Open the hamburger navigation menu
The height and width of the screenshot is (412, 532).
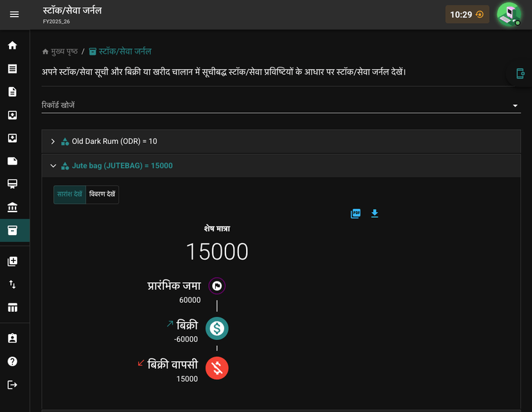tap(14, 14)
